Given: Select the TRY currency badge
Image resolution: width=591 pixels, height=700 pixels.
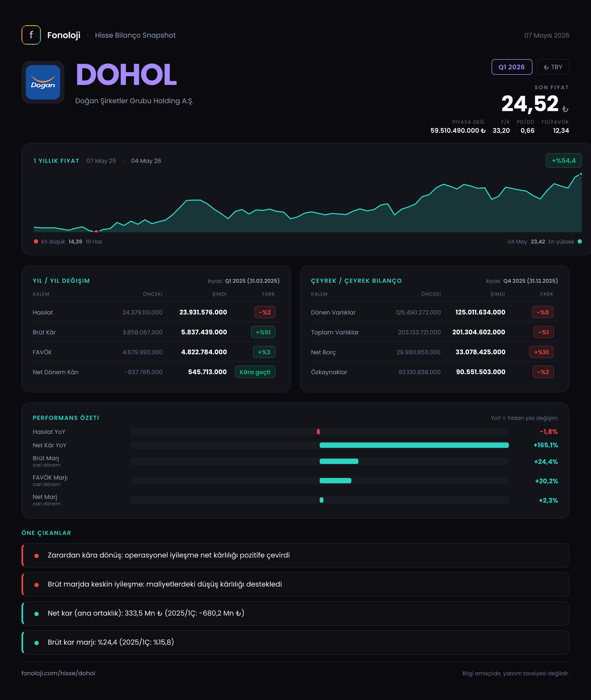Looking at the screenshot, I should 553,67.
